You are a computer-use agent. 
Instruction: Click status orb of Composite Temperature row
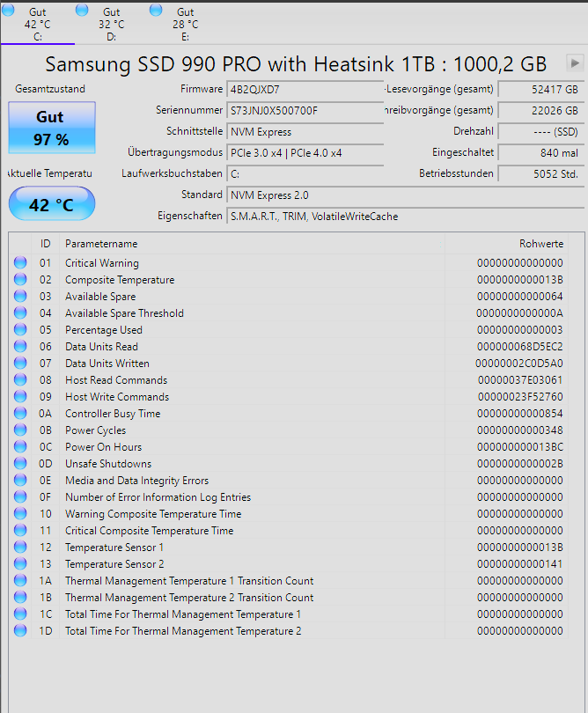tap(20, 279)
